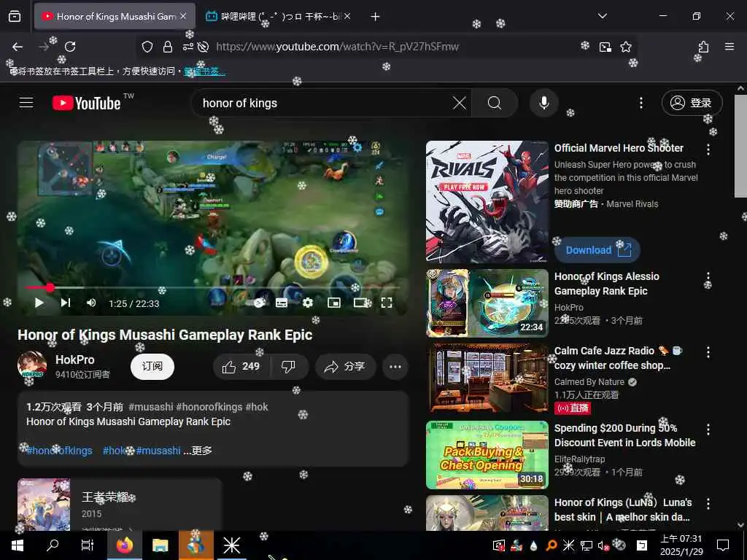Open a new browser tab
Image resolution: width=747 pixels, height=560 pixels.
coord(375,17)
